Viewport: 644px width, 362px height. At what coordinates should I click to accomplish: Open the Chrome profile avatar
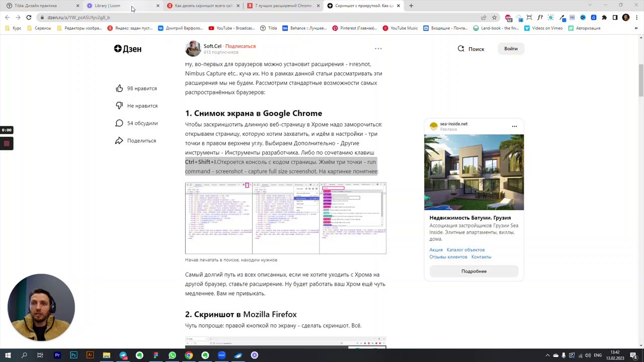(x=626, y=17)
